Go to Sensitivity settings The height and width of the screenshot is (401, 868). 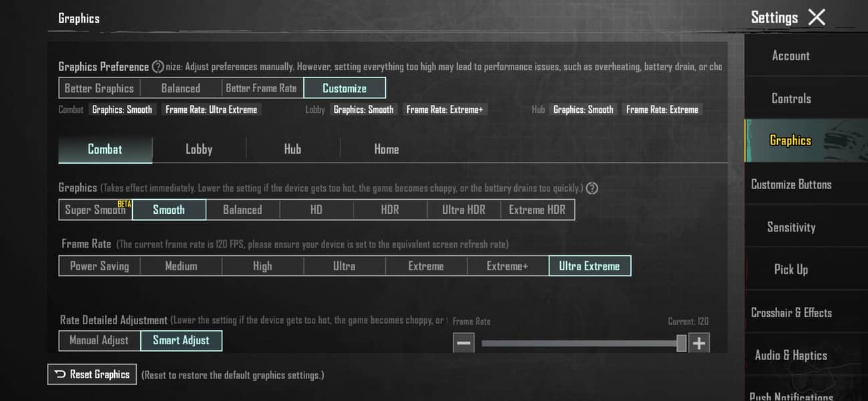pyautogui.click(x=791, y=227)
